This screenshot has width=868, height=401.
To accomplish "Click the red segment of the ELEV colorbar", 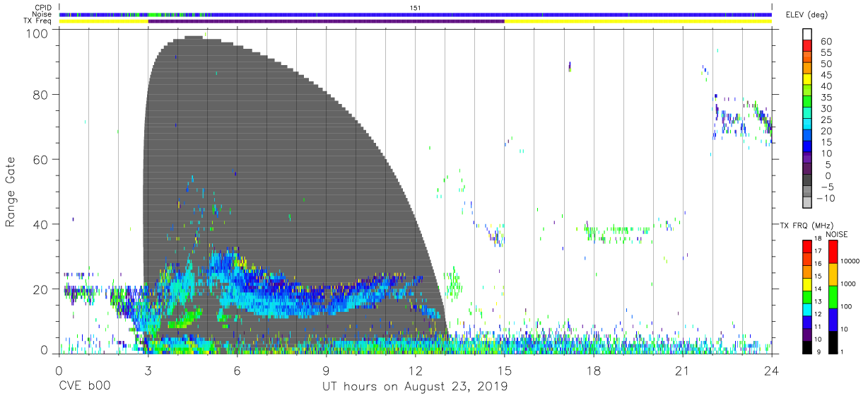I will tap(808, 47).
